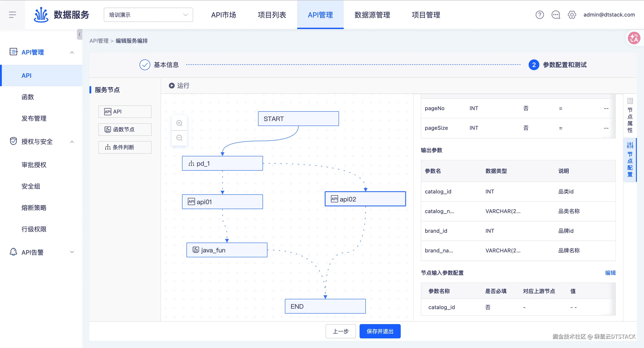Click the hamburger menu icon
644x348 pixels.
tap(12, 15)
